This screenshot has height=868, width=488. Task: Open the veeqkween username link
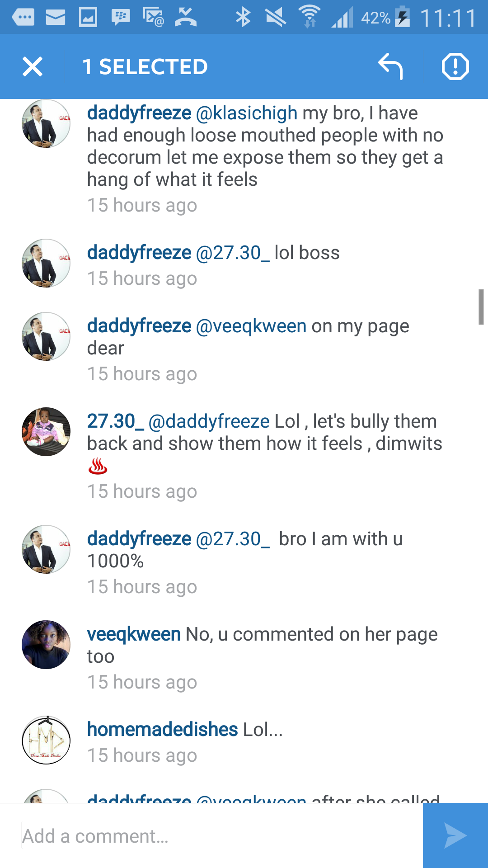coord(134,634)
